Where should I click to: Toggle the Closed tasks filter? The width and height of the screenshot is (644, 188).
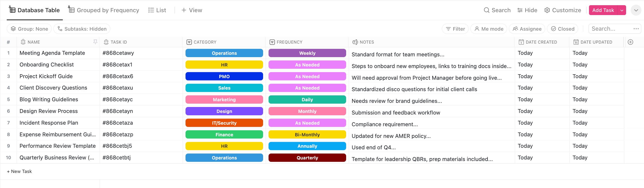(562, 29)
